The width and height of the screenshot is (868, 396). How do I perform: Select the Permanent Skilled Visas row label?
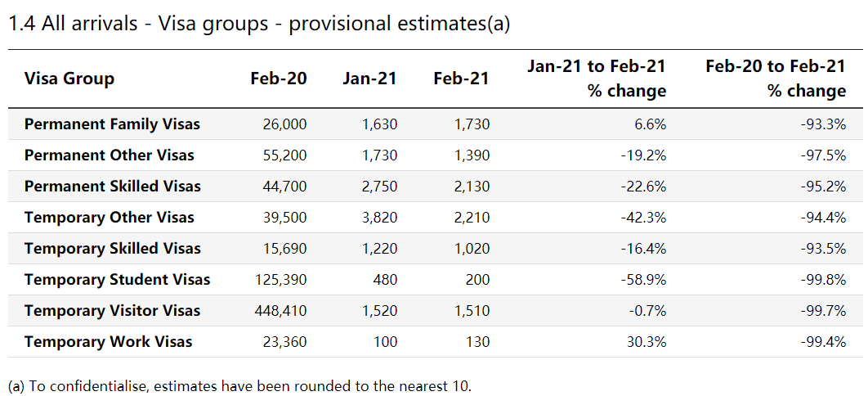pyautogui.click(x=112, y=187)
